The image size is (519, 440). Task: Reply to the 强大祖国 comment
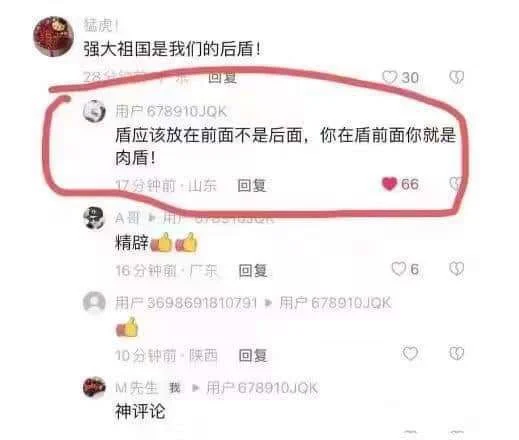222,77
